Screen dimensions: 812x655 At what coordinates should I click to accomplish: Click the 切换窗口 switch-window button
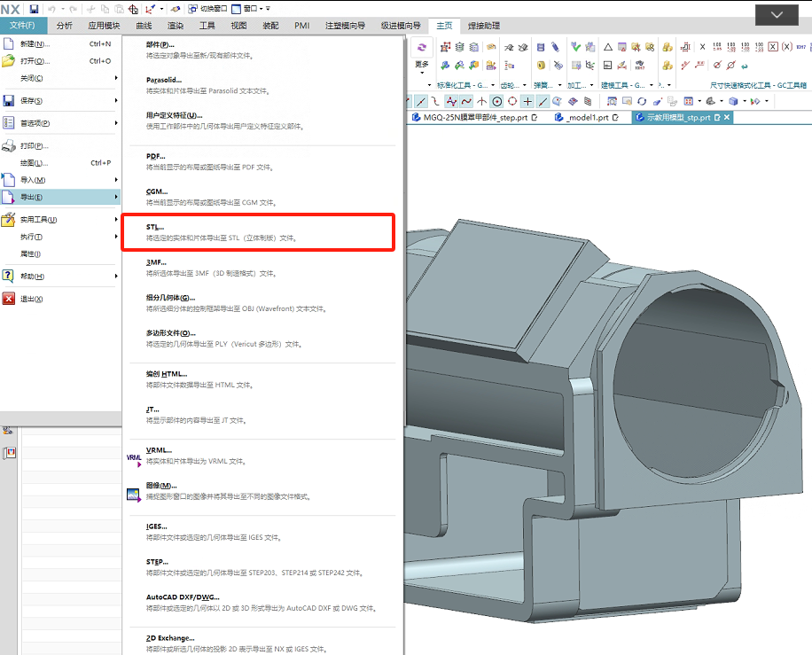pos(207,9)
